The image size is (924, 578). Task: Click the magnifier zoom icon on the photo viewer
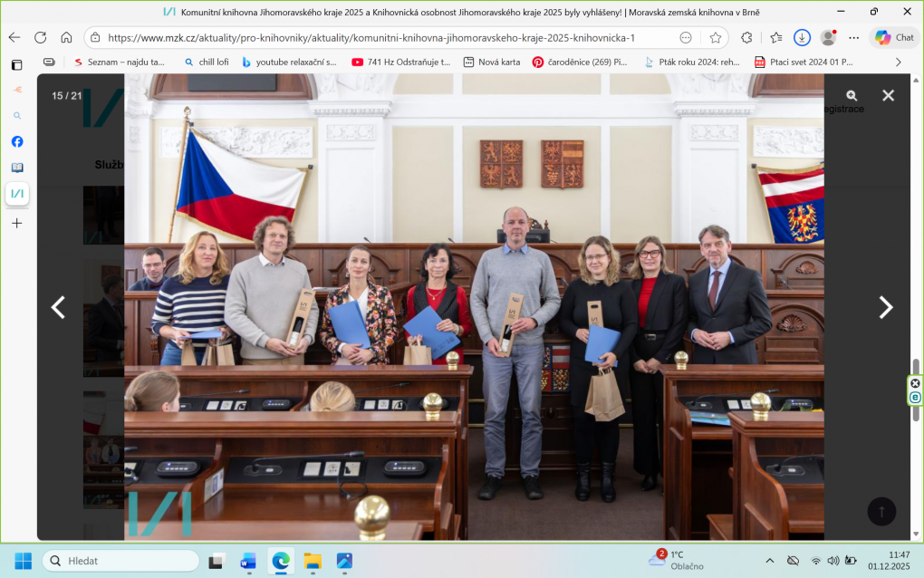click(852, 94)
